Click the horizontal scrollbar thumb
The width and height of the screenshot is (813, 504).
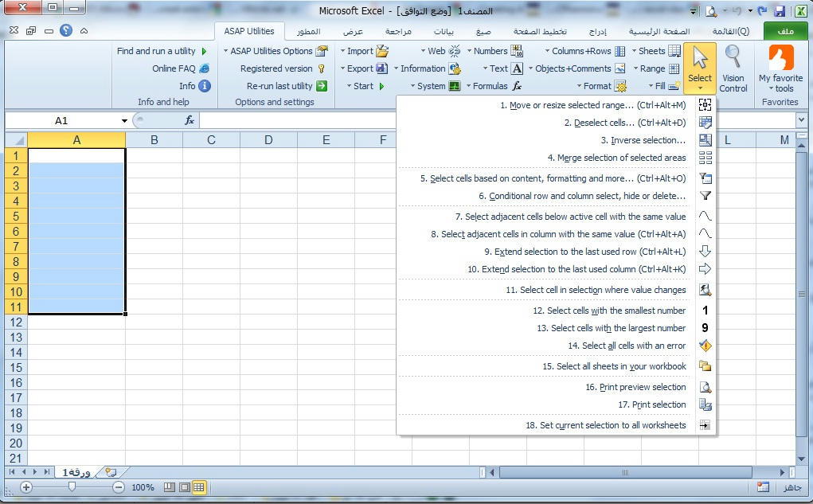[625, 472]
